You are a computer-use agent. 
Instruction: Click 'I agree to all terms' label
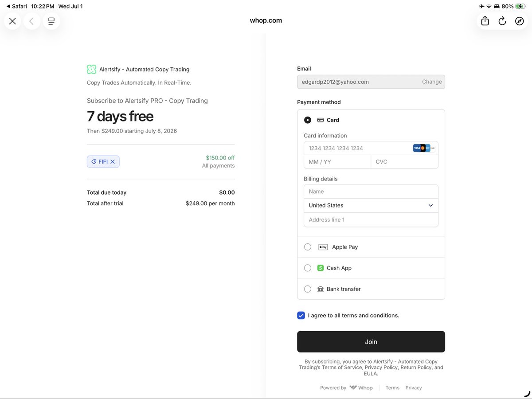pos(354,315)
